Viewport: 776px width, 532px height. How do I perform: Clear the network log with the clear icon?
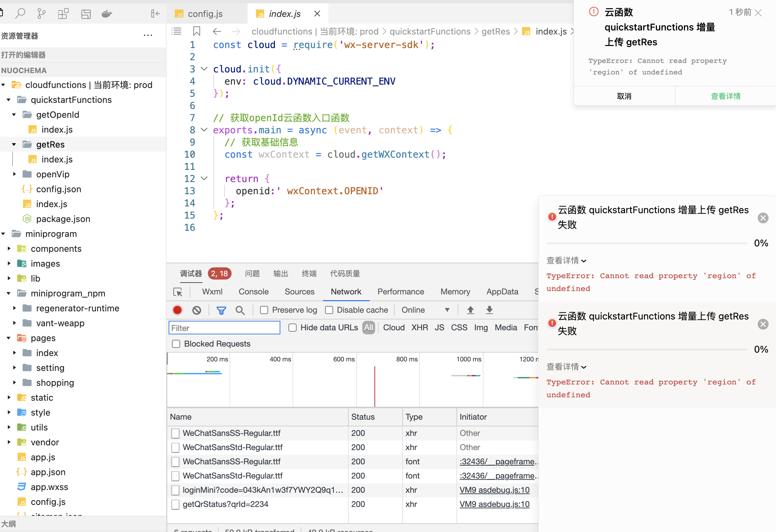(x=197, y=310)
